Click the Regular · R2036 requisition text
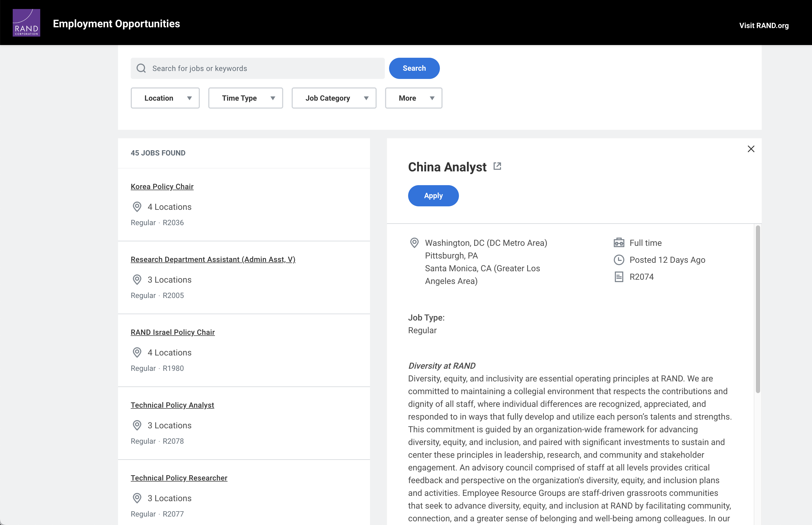Viewport: 812px width, 525px height. coord(157,223)
